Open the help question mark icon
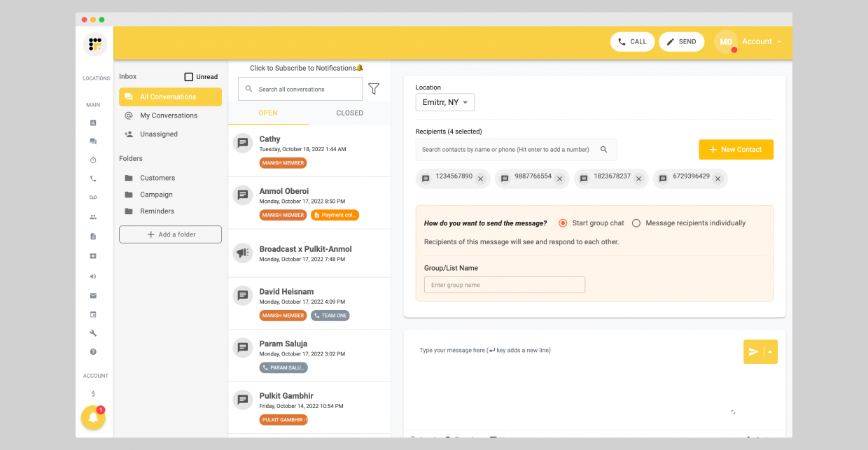Viewport: 868px width, 450px height. (93, 352)
